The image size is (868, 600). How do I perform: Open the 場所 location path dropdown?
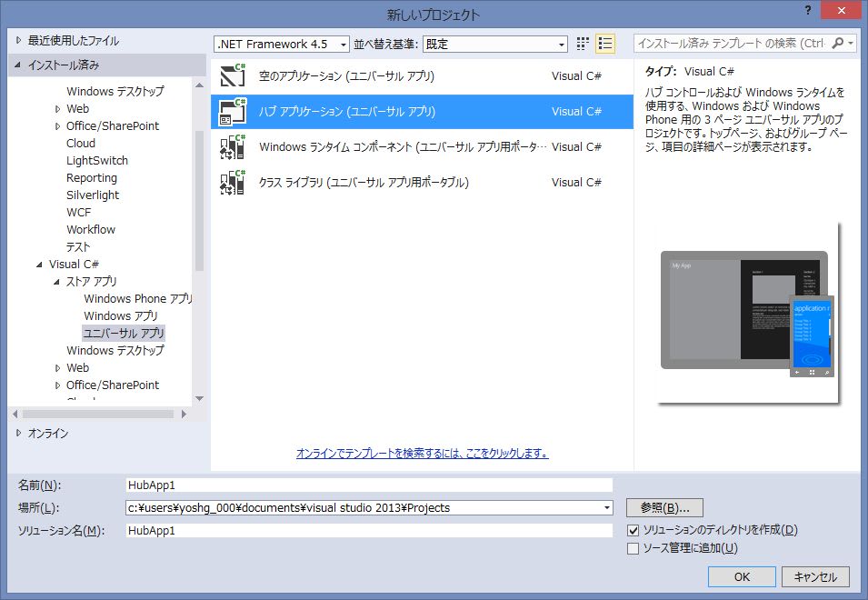606,508
